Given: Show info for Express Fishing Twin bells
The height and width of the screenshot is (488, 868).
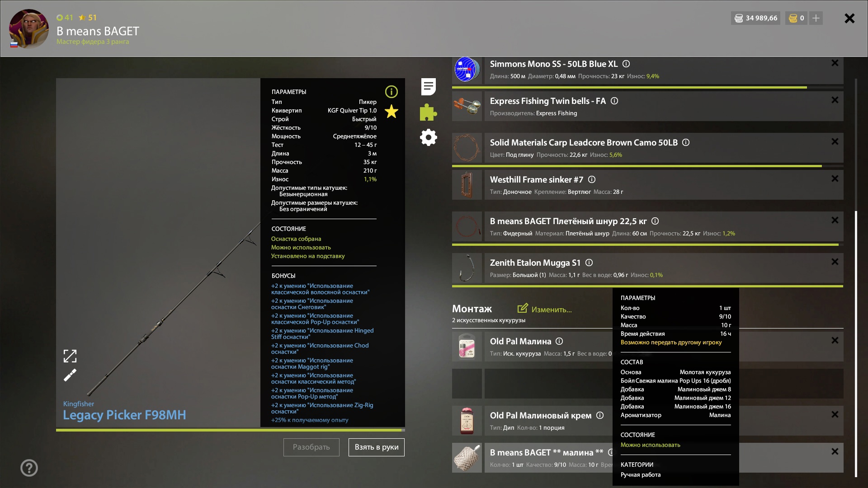Looking at the screenshot, I should pyautogui.click(x=614, y=101).
